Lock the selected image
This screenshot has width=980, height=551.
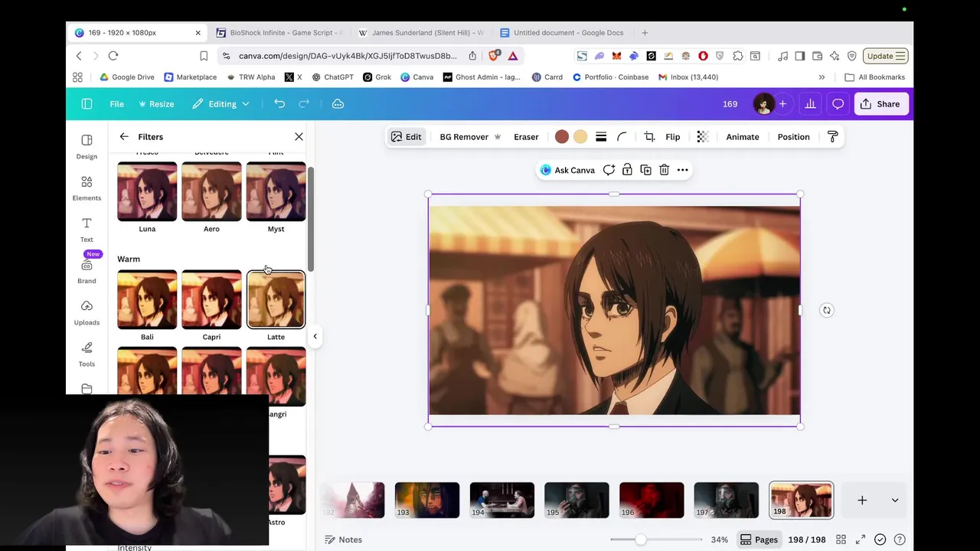point(627,170)
